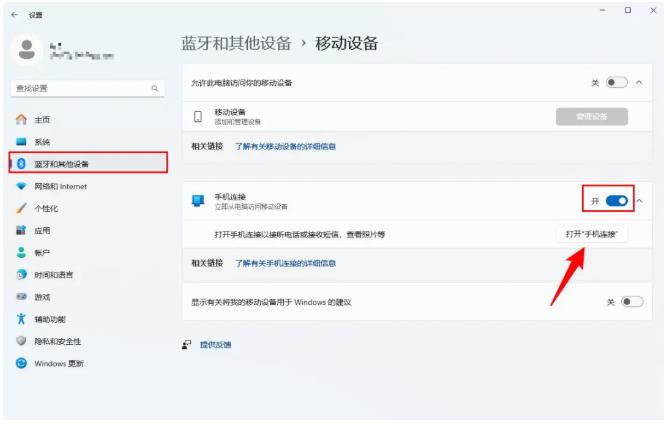Click the search magnifier icon in 查找设置
This screenshot has height=425, width=666.
pyautogui.click(x=155, y=89)
